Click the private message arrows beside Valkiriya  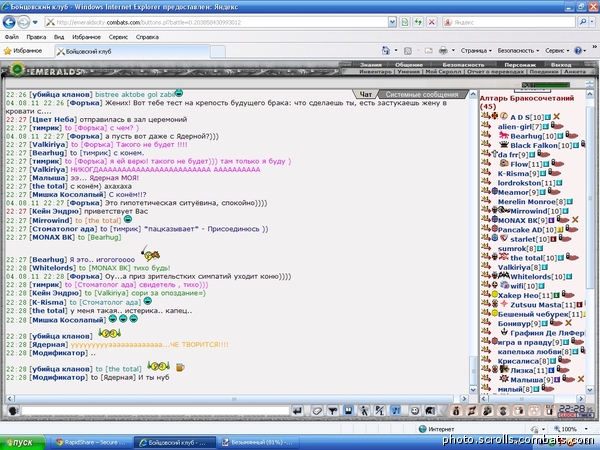(486, 266)
